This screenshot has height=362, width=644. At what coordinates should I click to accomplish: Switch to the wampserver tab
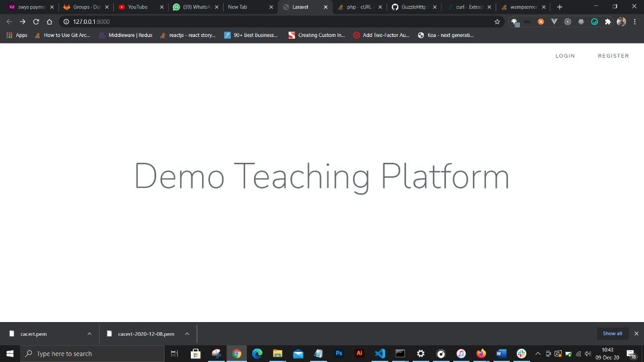pyautogui.click(x=524, y=7)
